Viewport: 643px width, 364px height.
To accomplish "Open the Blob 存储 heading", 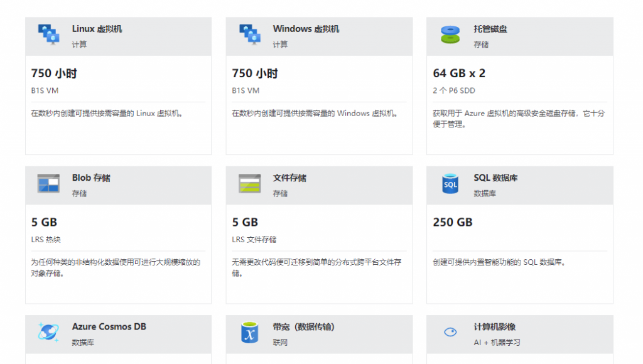I will [91, 178].
